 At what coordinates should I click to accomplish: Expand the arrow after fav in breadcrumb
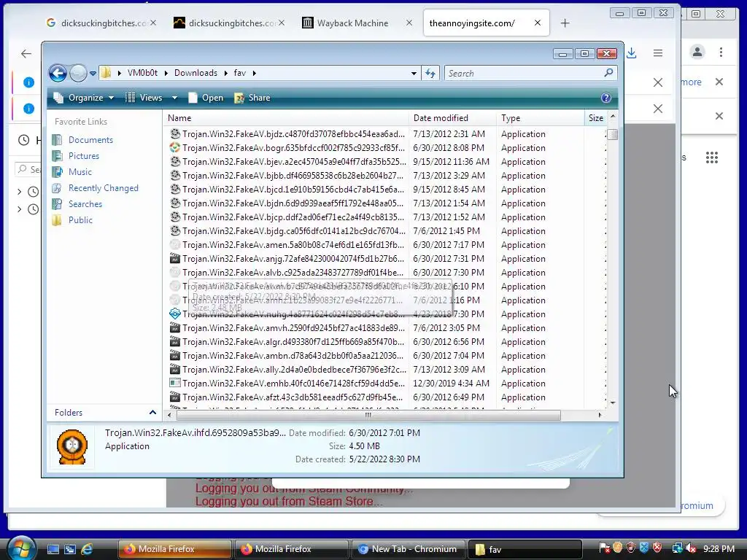(x=255, y=73)
